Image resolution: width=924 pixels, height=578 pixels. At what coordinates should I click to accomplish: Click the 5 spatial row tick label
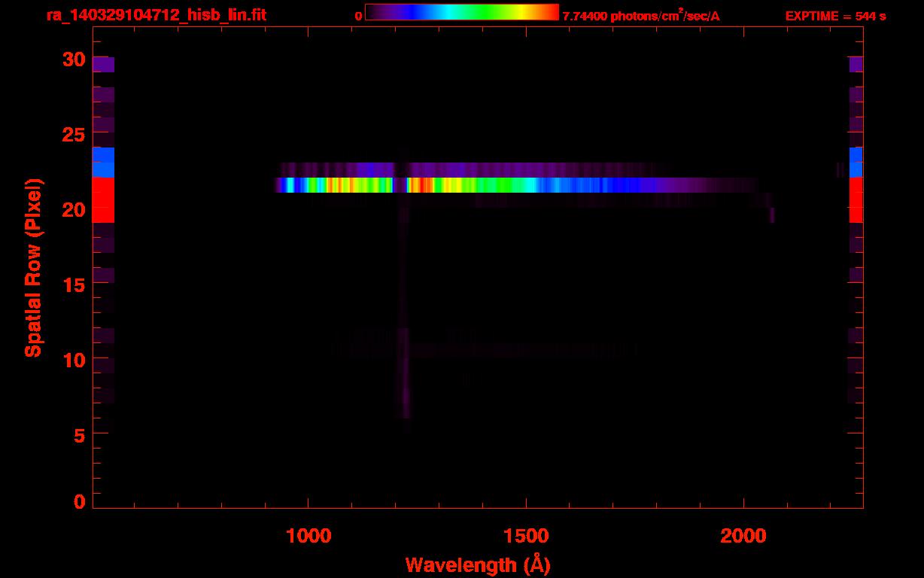[x=79, y=434]
